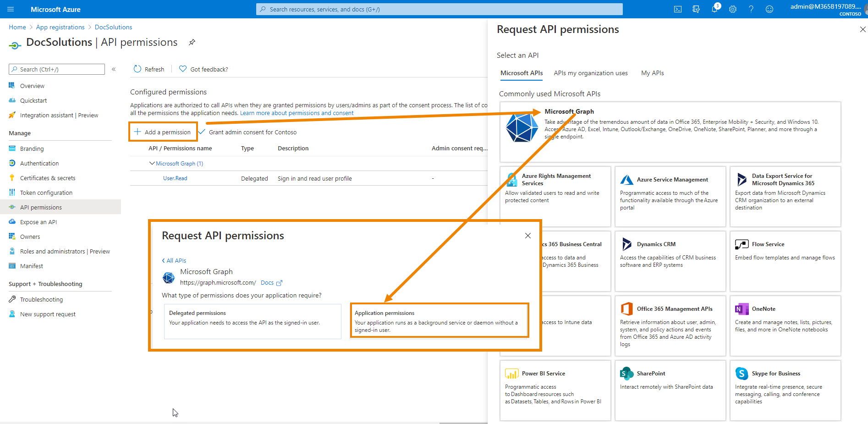This screenshot has height=424, width=868.
Task: Open the feedback smiley icon
Action: coord(769,9)
